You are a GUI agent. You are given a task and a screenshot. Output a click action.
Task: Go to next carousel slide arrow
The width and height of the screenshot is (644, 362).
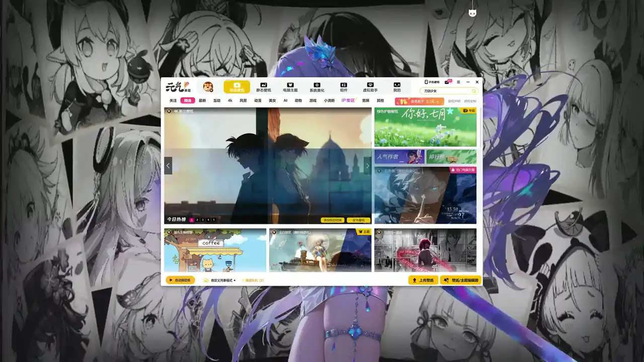point(367,165)
